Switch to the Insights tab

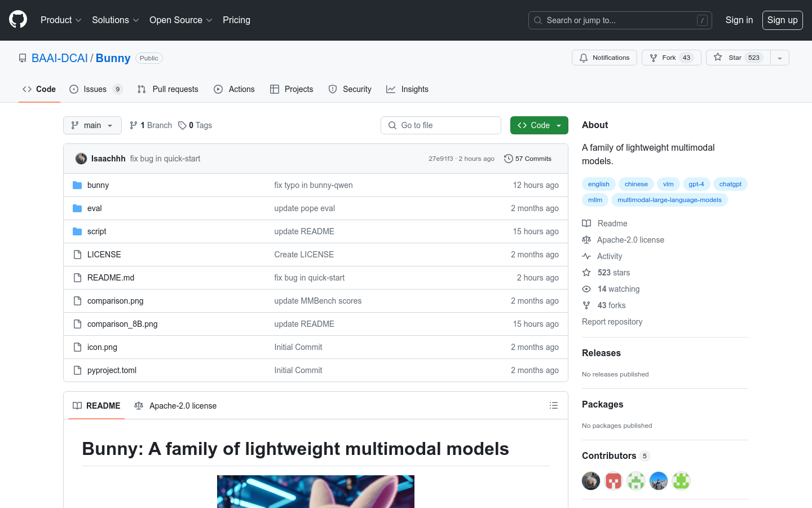[407, 89]
